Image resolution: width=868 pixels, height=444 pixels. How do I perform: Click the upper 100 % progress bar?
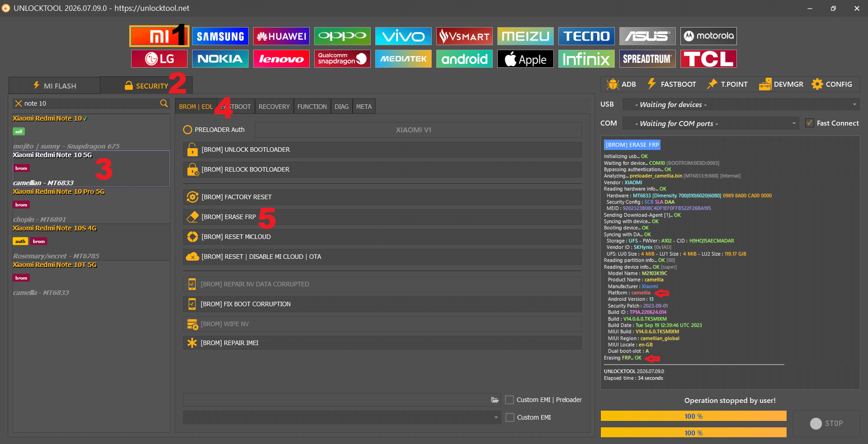pos(693,416)
